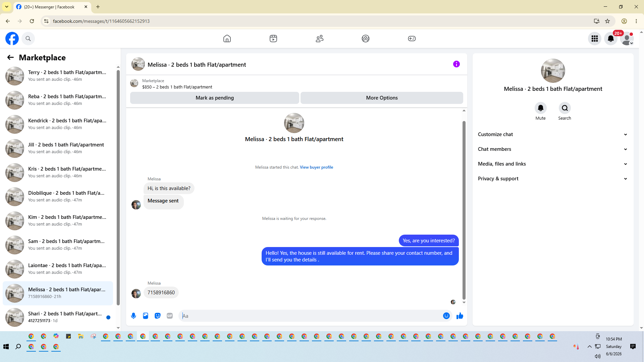Open Windows taskbar search
Viewport: 644px width, 362px height.
point(18,347)
